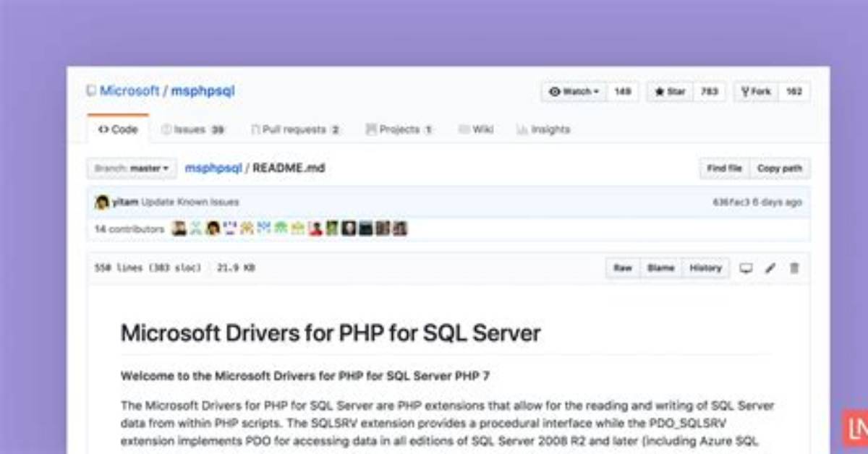Open the Blame view
This screenshot has height=454, width=868.
[660, 268]
